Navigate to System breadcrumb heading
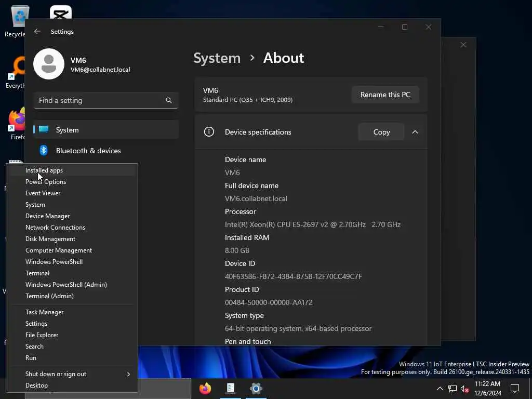Viewport: 532px width, 399px height. tap(217, 58)
